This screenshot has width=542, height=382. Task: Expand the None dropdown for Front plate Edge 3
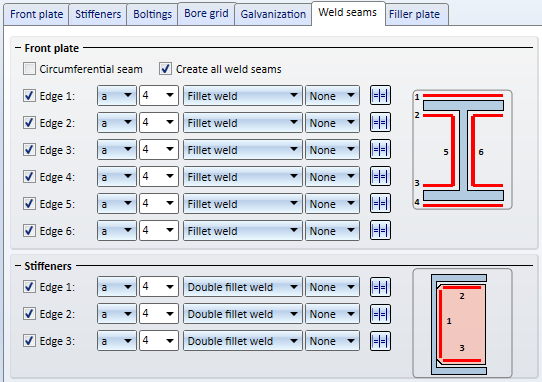point(332,149)
